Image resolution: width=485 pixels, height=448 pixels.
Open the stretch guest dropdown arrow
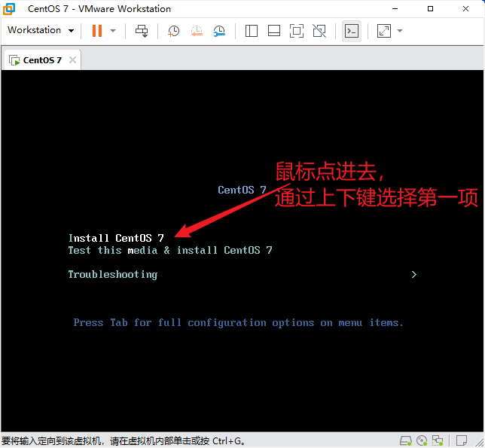pos(400,31)
